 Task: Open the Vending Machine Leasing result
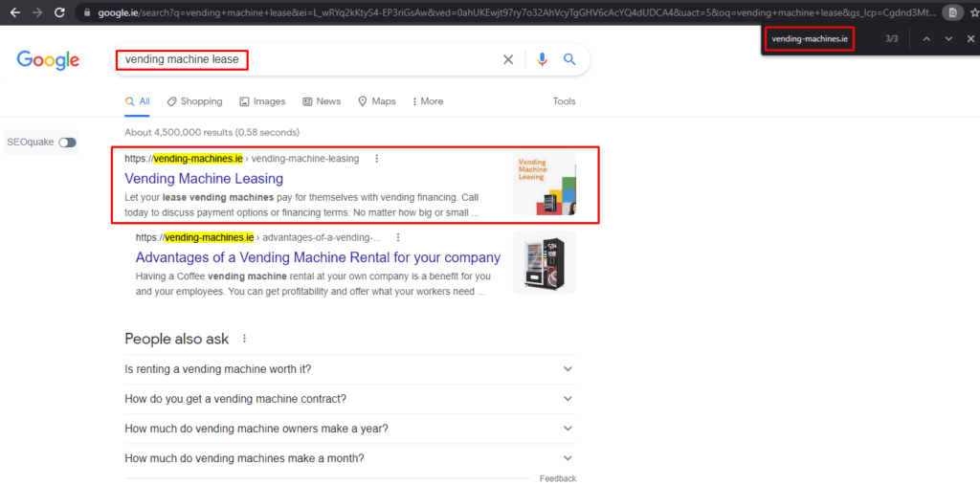click(204, 179)
